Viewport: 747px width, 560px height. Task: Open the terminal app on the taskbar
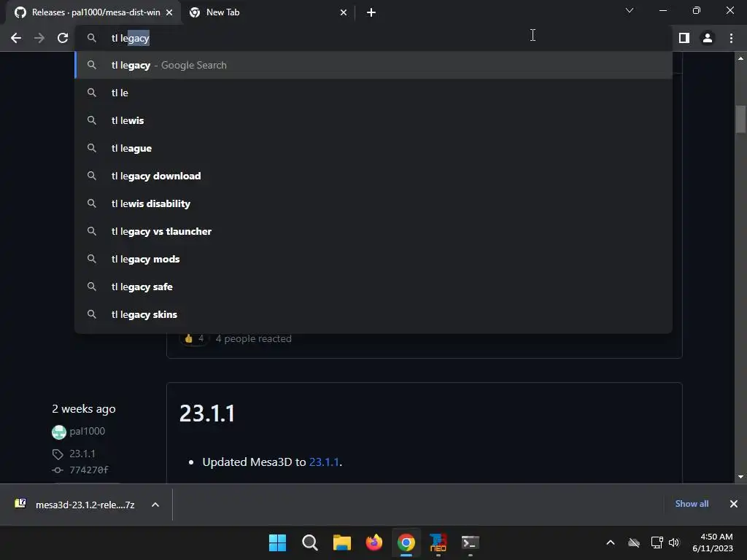click(x=471, y=542)
